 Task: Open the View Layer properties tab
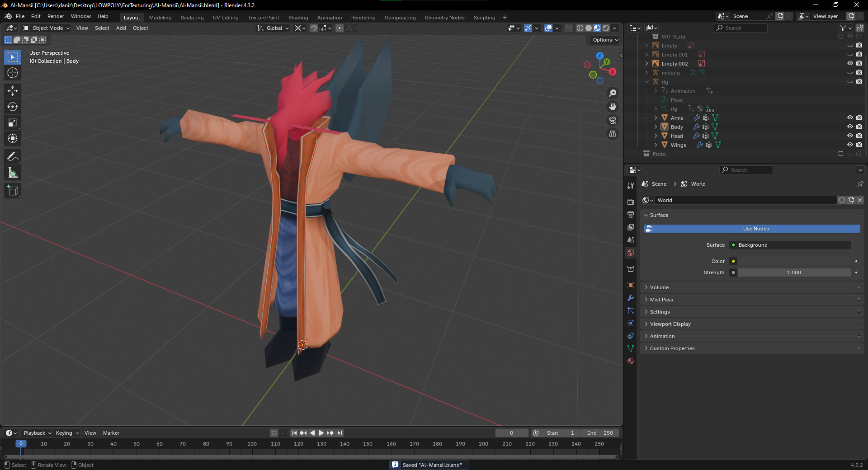(x=631, y=227)
